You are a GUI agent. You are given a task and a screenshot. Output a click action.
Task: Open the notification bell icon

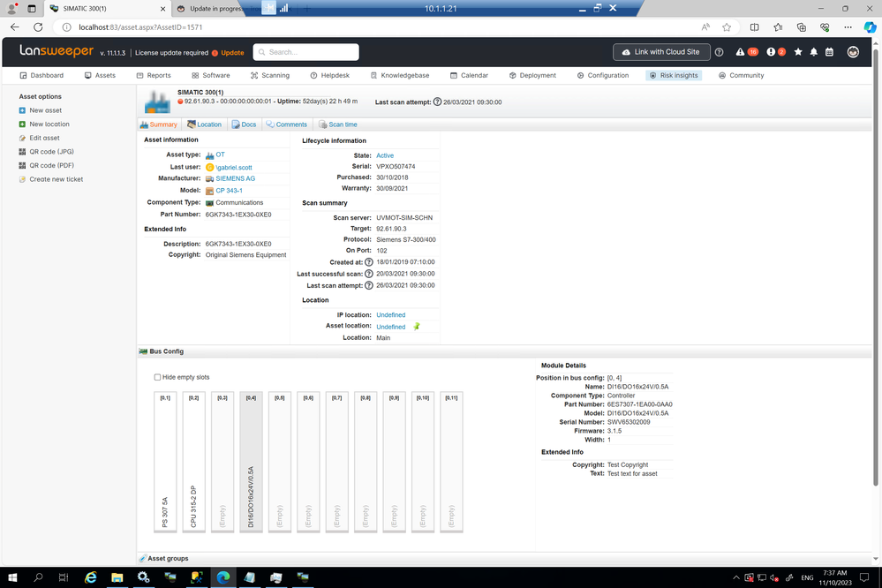[813, 52]
